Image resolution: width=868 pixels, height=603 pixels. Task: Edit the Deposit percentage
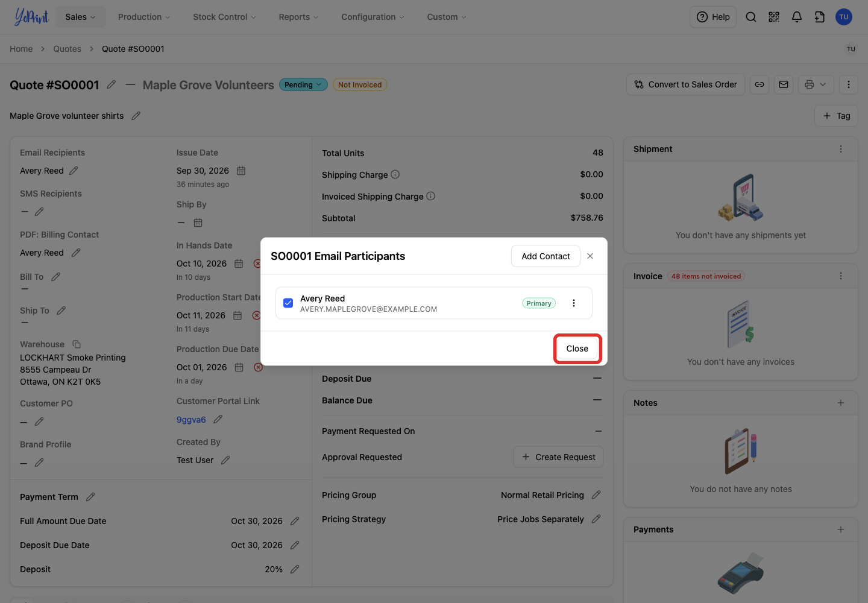tap(295, 569)
